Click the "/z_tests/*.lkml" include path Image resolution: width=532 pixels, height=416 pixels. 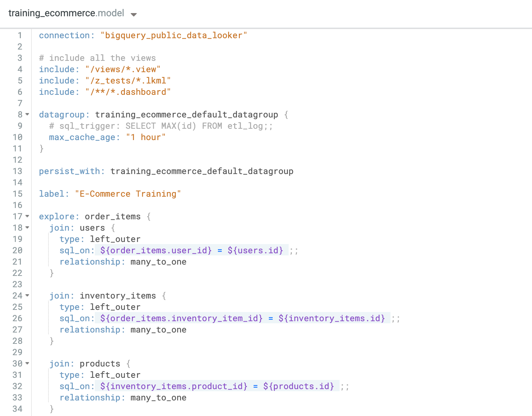(128, 81)
